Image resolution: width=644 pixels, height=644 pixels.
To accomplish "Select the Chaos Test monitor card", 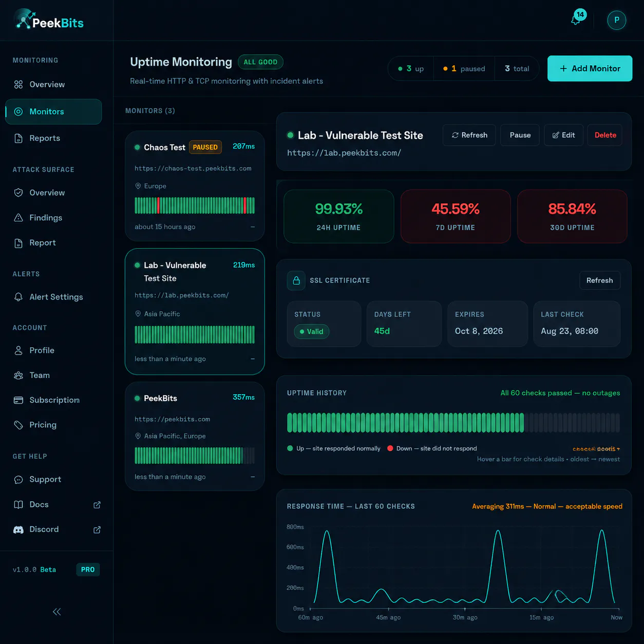I will (195, 186).
